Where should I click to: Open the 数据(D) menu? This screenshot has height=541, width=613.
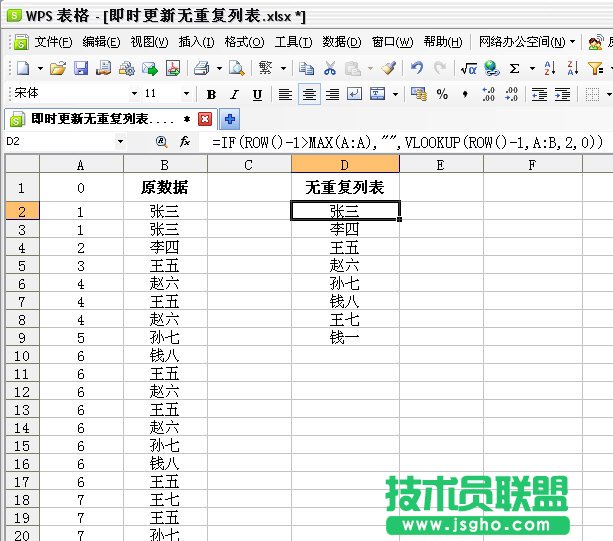[x=341, y=41]
